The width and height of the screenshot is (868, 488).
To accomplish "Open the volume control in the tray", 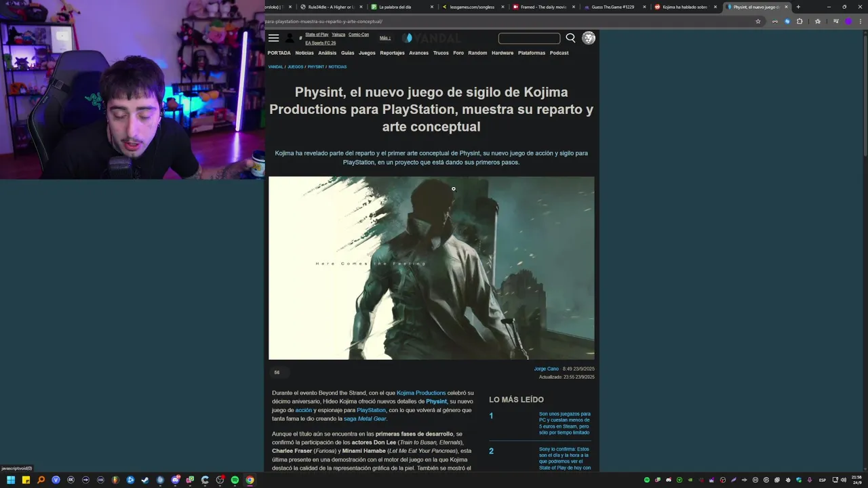I will (x=844, y=480).
